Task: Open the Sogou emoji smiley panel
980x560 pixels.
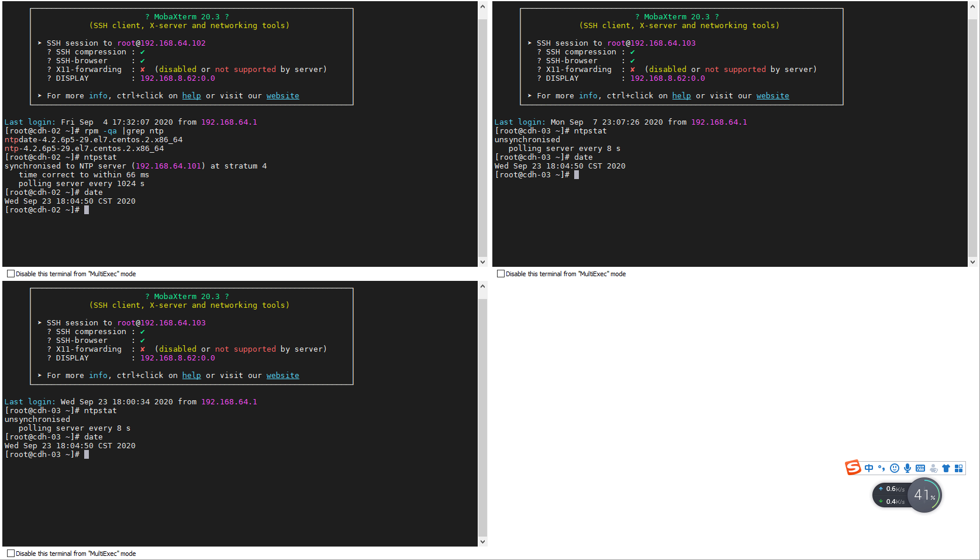Action: 895,468
